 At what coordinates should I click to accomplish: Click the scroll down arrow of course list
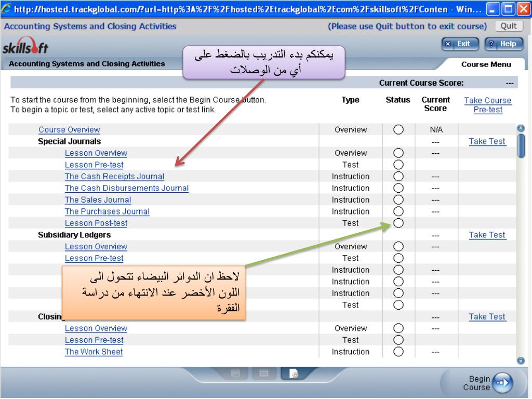coord(521,361)
